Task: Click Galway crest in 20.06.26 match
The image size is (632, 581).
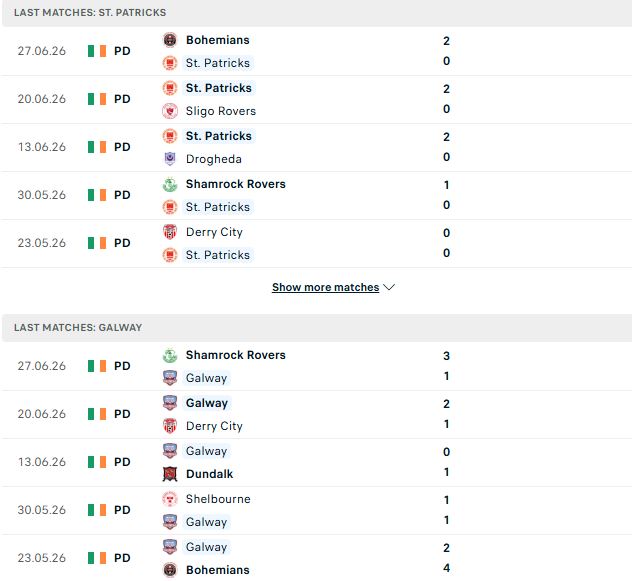Action: coord(170,403)
